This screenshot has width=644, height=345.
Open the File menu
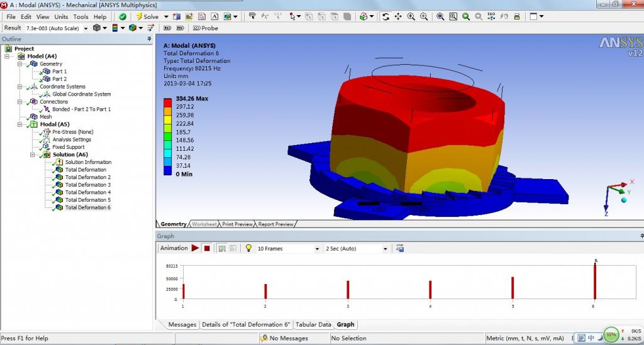pyautogui.click(x=11, y=17)
